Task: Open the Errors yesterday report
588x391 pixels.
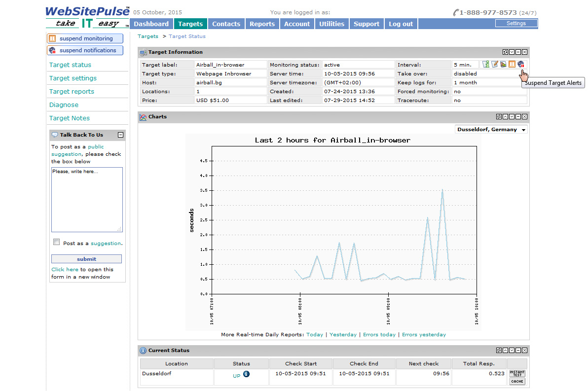Action: 424,334
